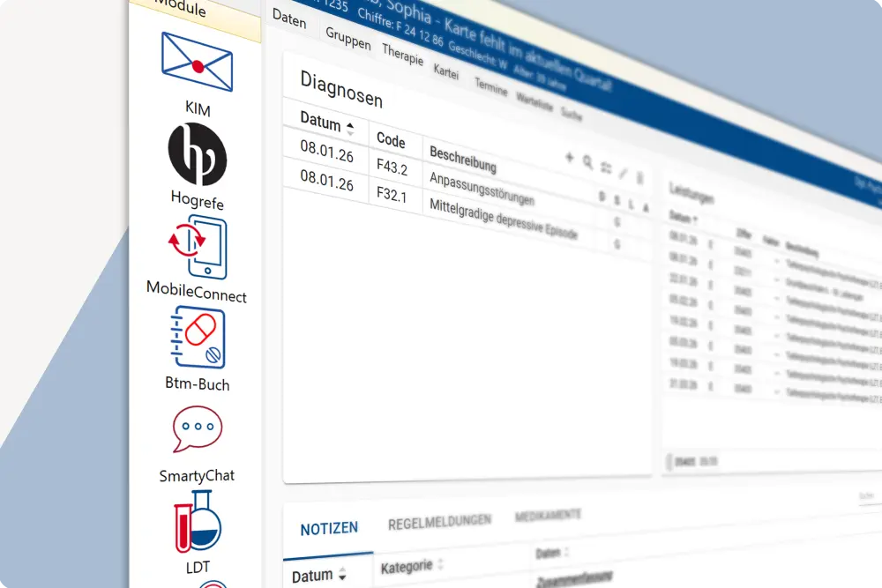The width and height of the screenshot is (882, 588).
Task: Click the Chiffre F 24 12 86 text
Action: [400, 29]
